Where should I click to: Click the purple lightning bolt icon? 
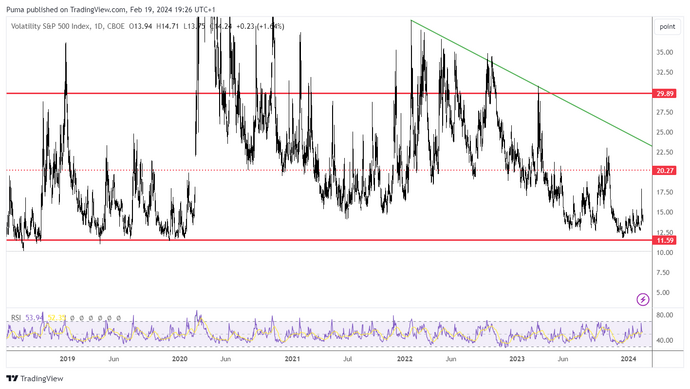click(643, 300)
